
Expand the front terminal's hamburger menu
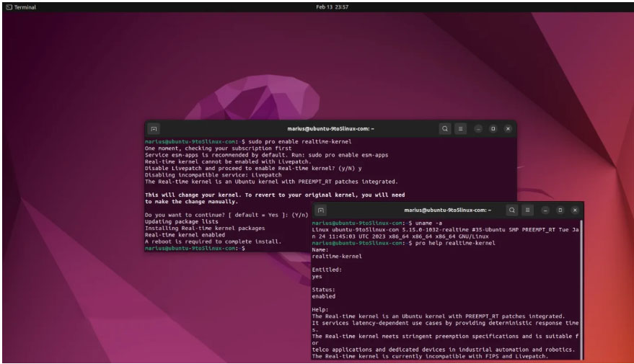click(527, 210)
